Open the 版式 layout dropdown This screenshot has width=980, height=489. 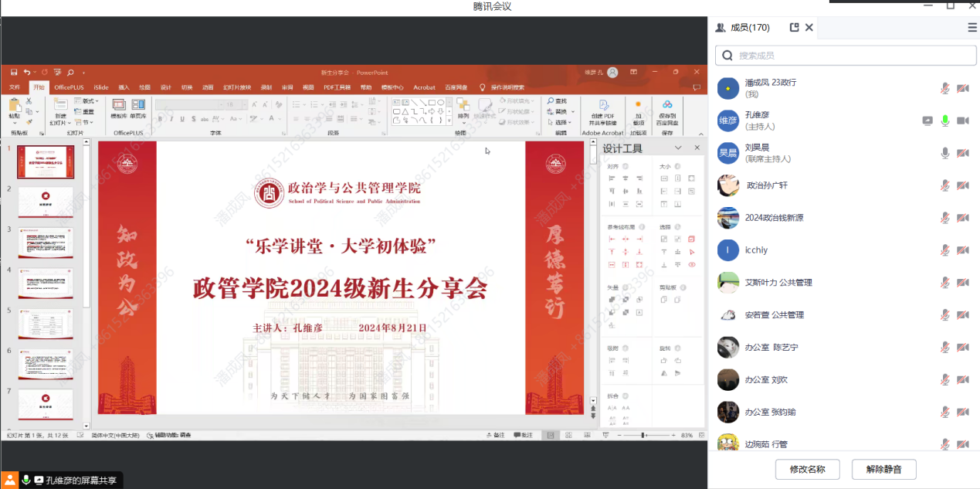90,101
